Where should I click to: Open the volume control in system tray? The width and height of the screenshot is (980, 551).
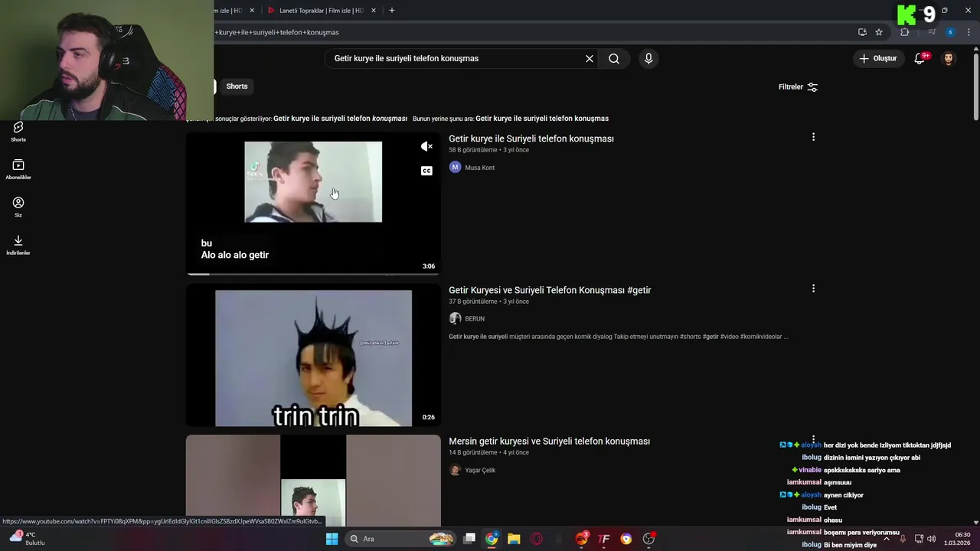click(932, 539)
